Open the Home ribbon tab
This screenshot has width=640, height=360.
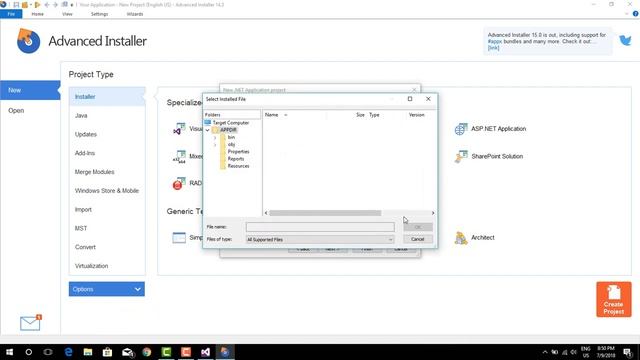click(x=38, y=14)
